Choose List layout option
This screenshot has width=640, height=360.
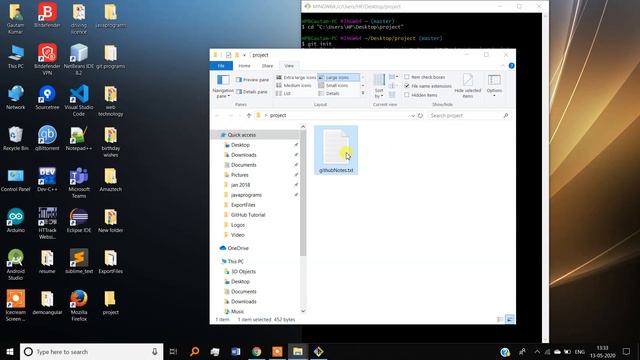click(x=283, y=93)
